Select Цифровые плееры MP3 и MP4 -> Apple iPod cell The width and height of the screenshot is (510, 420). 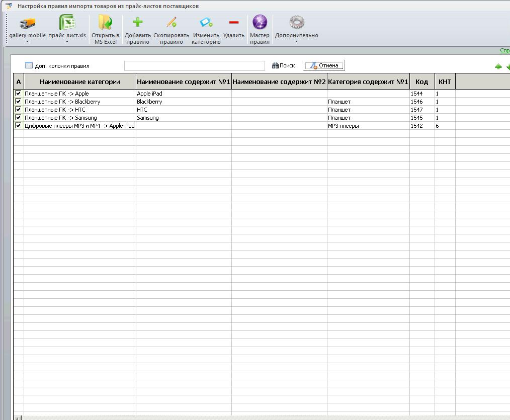point(79,126)
